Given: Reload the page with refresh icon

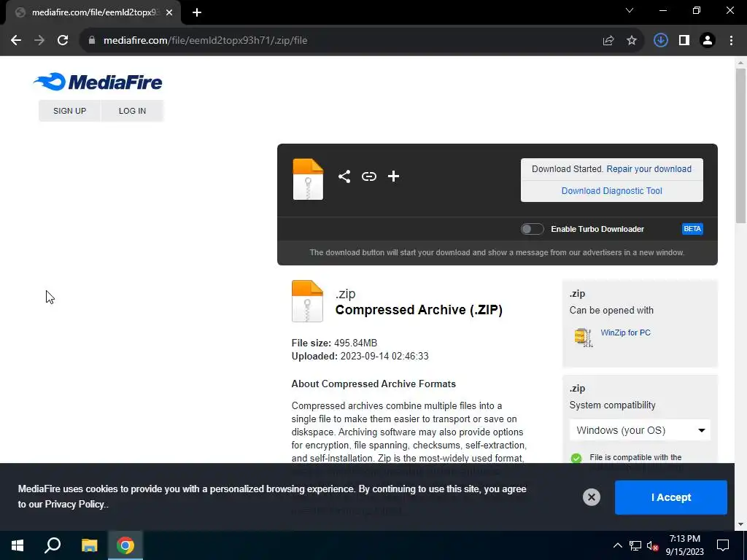Looking at the screenshot, I should [63, 41].
